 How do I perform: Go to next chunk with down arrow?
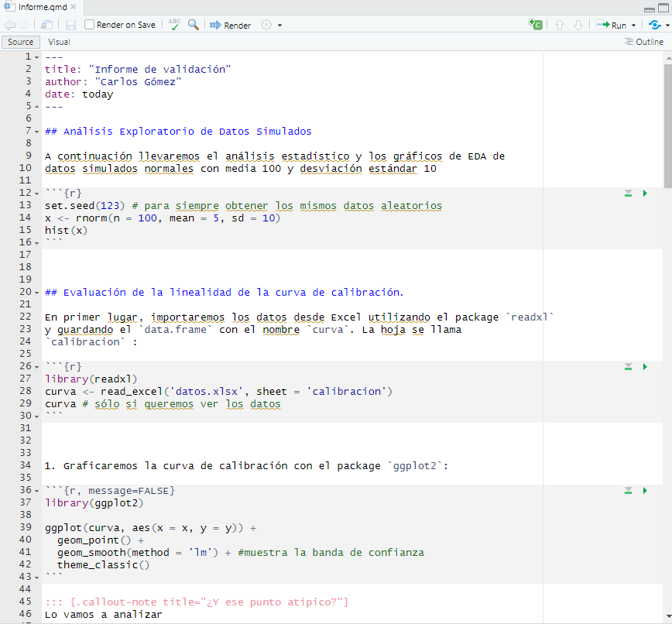(578, 25)
